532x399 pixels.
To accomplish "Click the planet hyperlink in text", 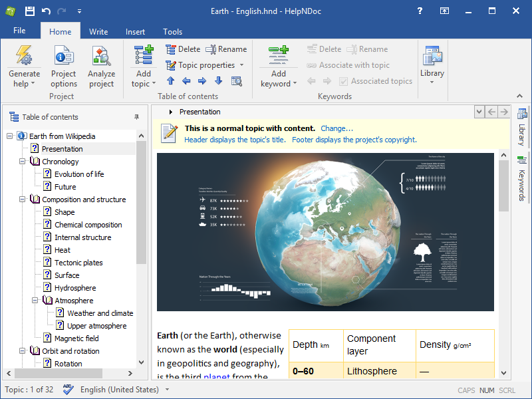I will click(x=217, y=376).
